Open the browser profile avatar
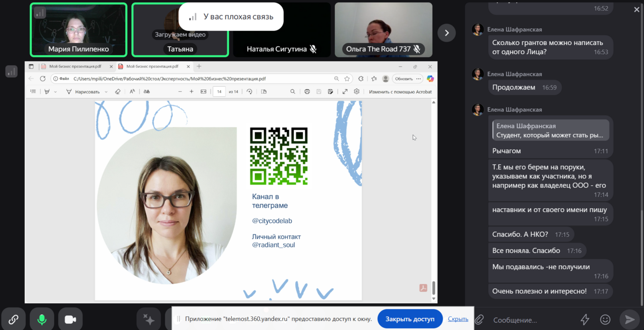The image size is (644, 330). coord(386,78)
